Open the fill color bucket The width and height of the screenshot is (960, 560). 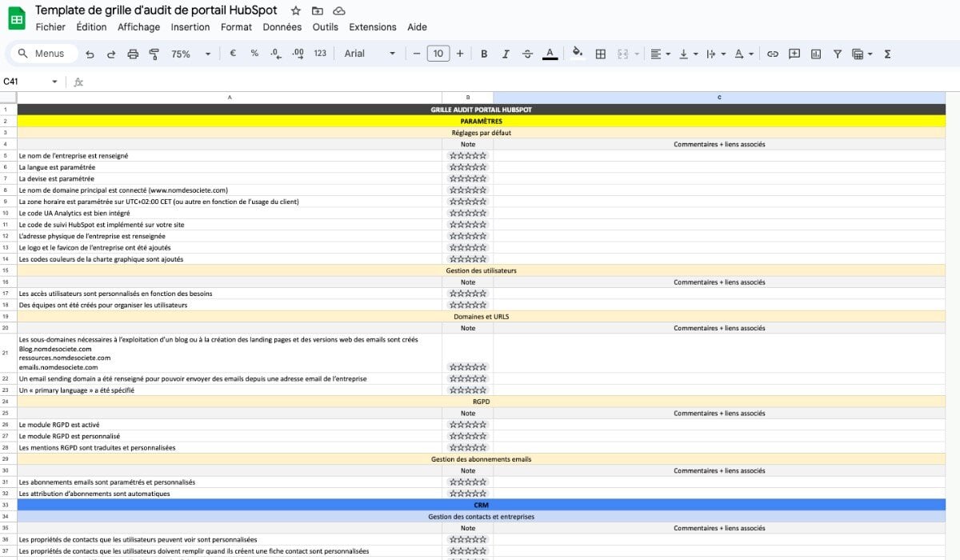[x=578, y=54]
